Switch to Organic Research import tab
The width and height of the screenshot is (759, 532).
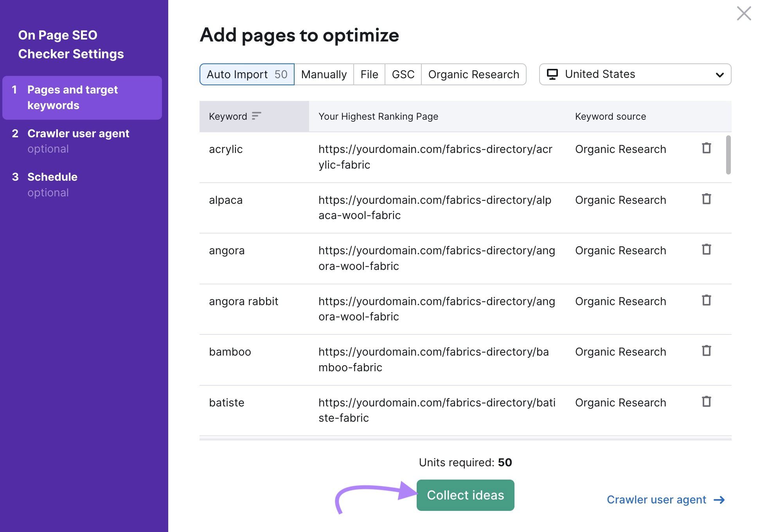pyautogui.click(x=472, y=74)
